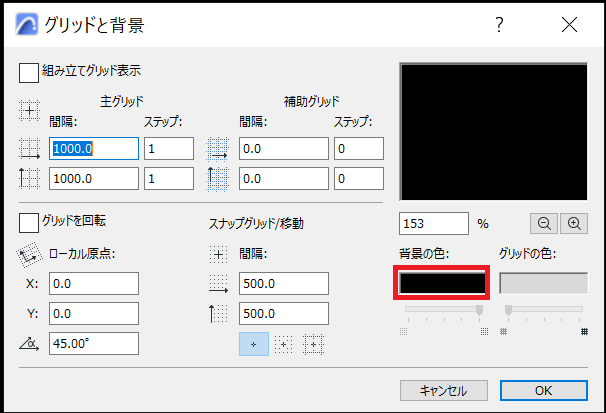The width and height of the screenshot is (606, 413).
Task: Click snap grid horizontal spacing 500.0 field
Action: tap(284, 284)
